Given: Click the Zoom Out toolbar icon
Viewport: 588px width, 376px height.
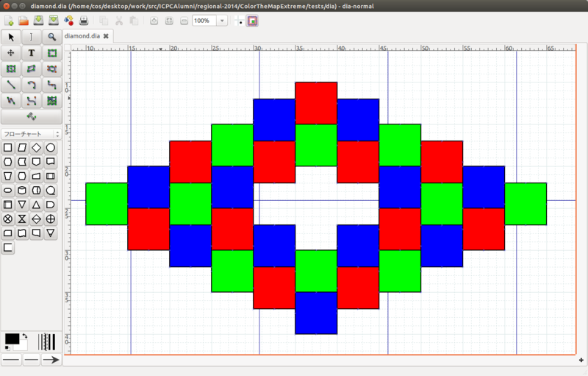Looking at the screenshot, I should [184, 21].
